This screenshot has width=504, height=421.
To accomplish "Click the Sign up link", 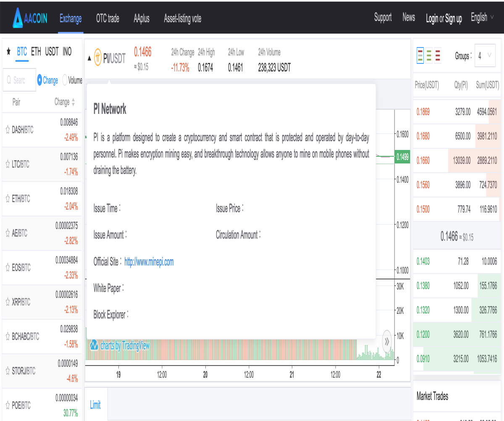I will pos(454,18).
